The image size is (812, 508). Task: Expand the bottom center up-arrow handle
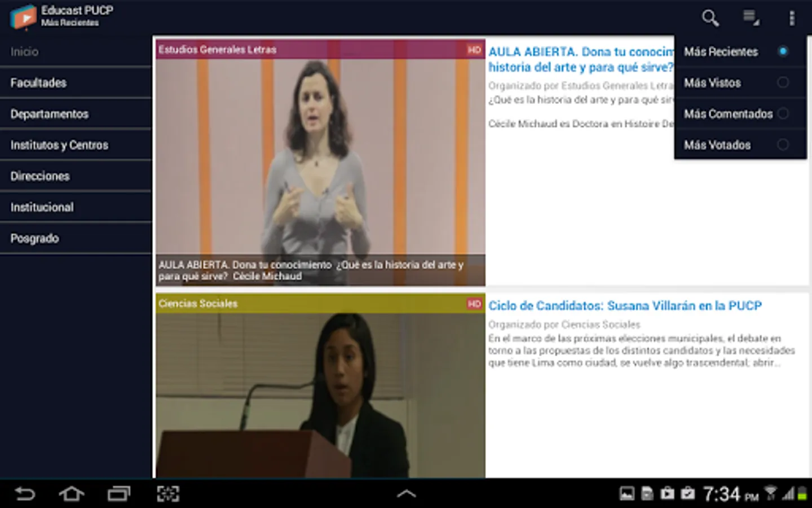click(406, 494)
